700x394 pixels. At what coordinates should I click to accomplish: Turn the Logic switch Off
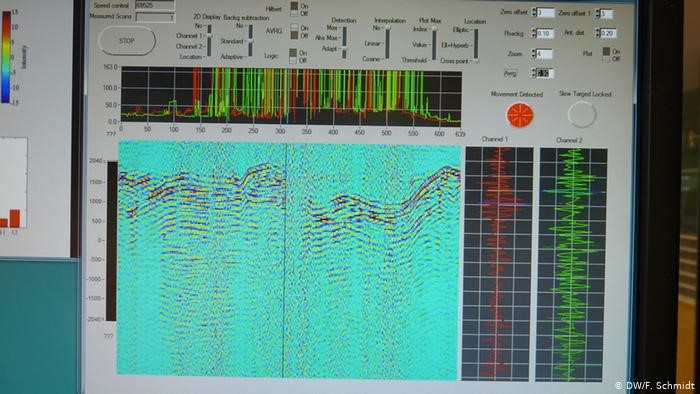pyautogui.click(x=293, y=60)
